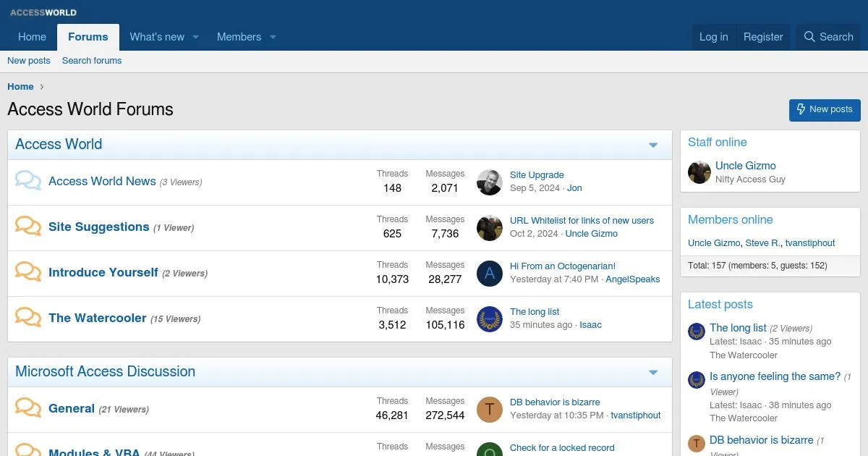Click the AccessWorld logo in the header
The width and height of the screenshot is (868, 456).
(43, 12)
